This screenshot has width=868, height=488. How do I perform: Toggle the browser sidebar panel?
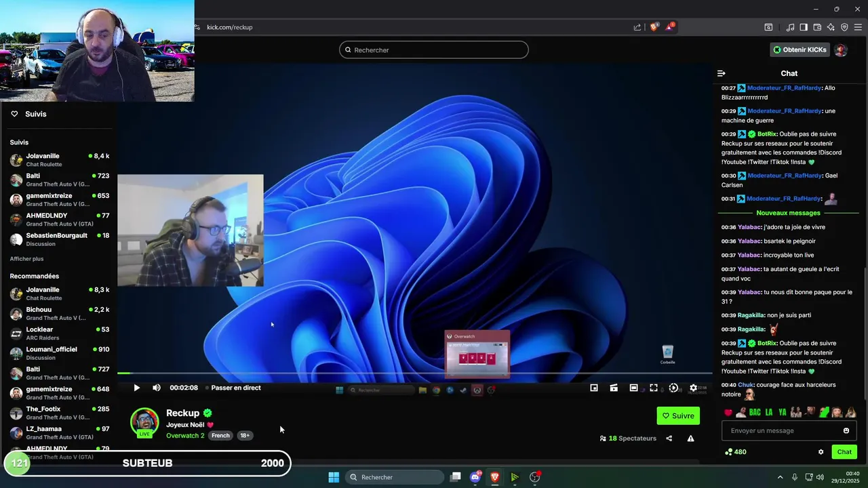coord(804,27)
